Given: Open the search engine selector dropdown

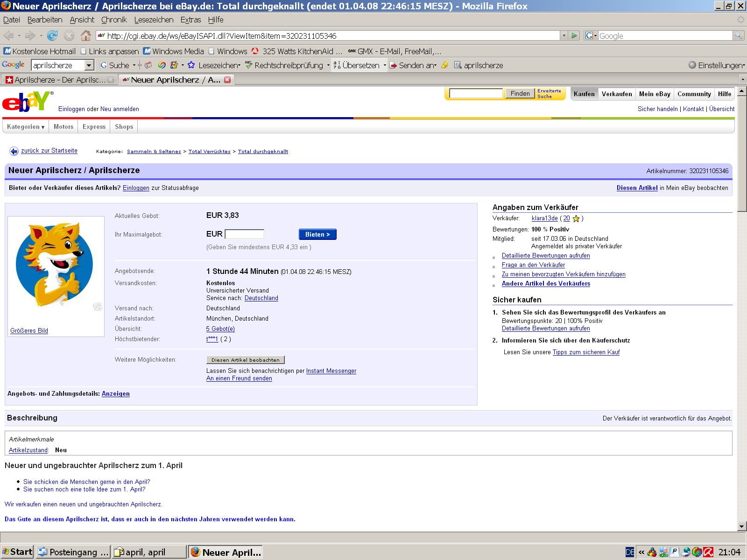Looking at the screenshot, I should [x=591, y=35].
